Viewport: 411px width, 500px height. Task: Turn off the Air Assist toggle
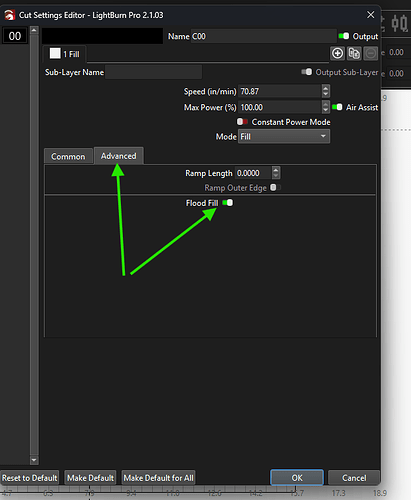point(337,107)
